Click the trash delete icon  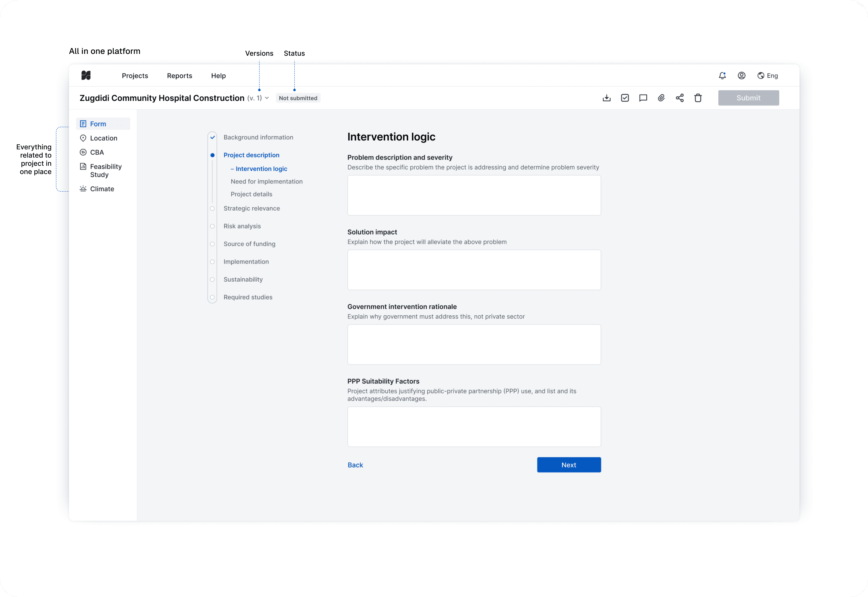click(x=698, y=98)
